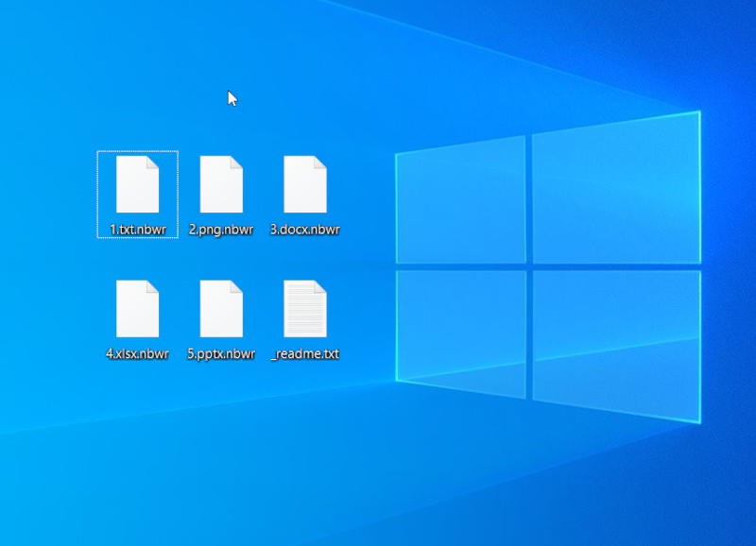Select the _readme.txt text document icon

coord(305,309)
